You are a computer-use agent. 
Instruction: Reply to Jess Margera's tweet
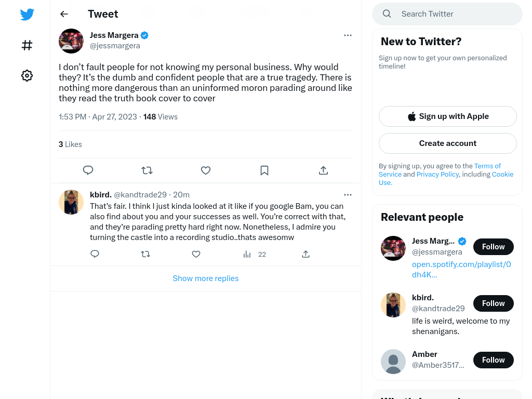pyautogui.click(x=88, y=170)
